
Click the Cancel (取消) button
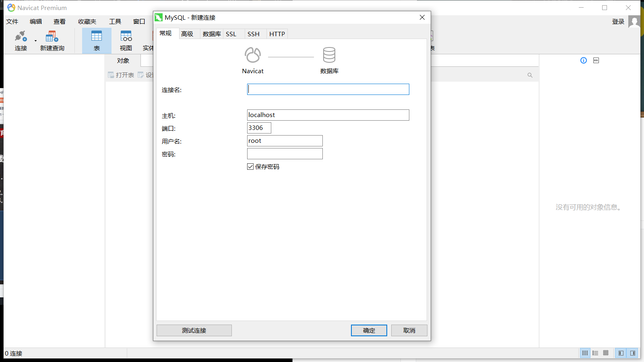[409, 330]
